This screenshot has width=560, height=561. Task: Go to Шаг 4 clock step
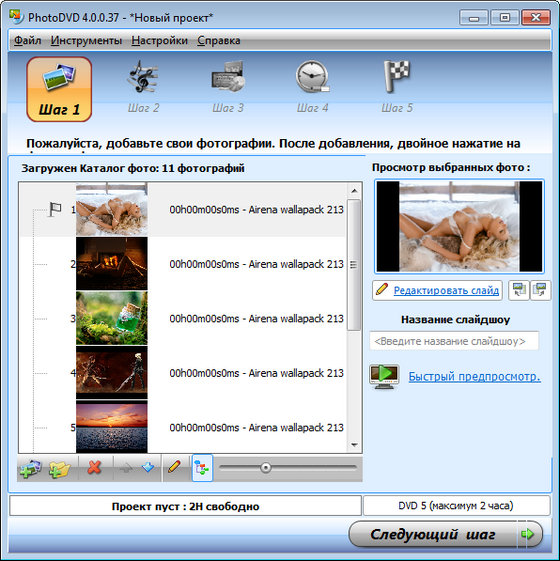click(312, 86)
